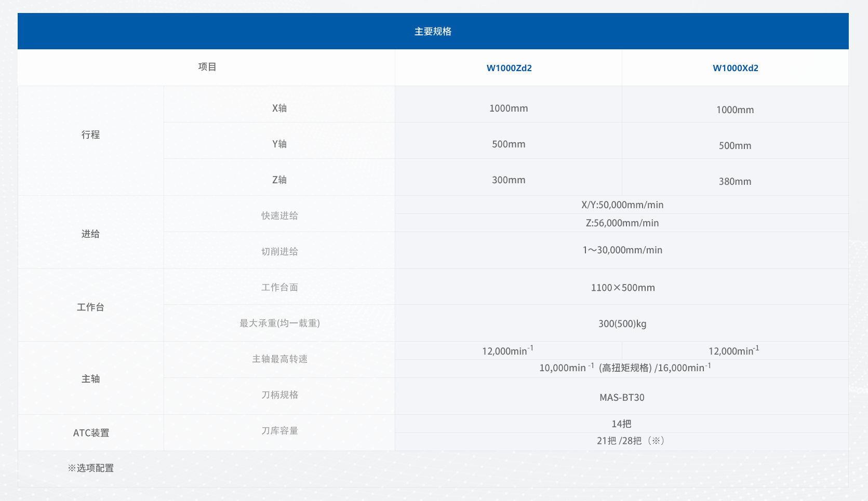The image size is (868, 501).
Task: Click the MAS-BT30 tool shank value
Action: 621,397
